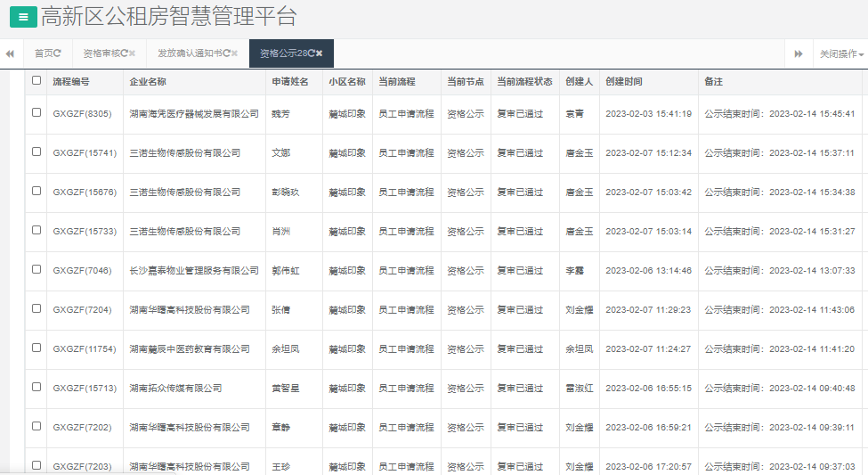Click remark 公示结束时间: 2023-02-14 13:07:33
The height and width of the screenshot is (475, 868).
coord(780,271)
